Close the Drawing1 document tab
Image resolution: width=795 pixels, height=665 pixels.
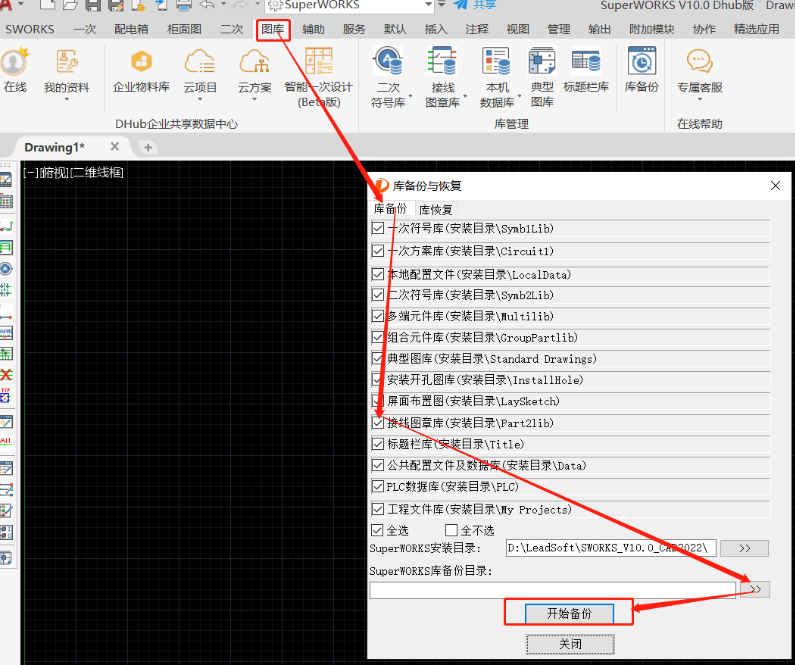115,146
